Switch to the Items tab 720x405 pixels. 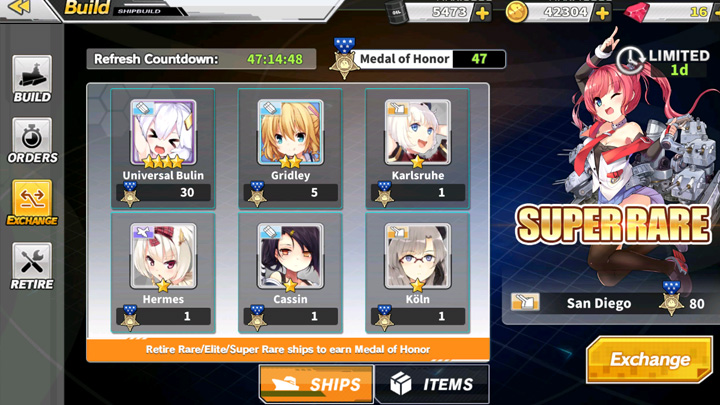pos(432,384)
